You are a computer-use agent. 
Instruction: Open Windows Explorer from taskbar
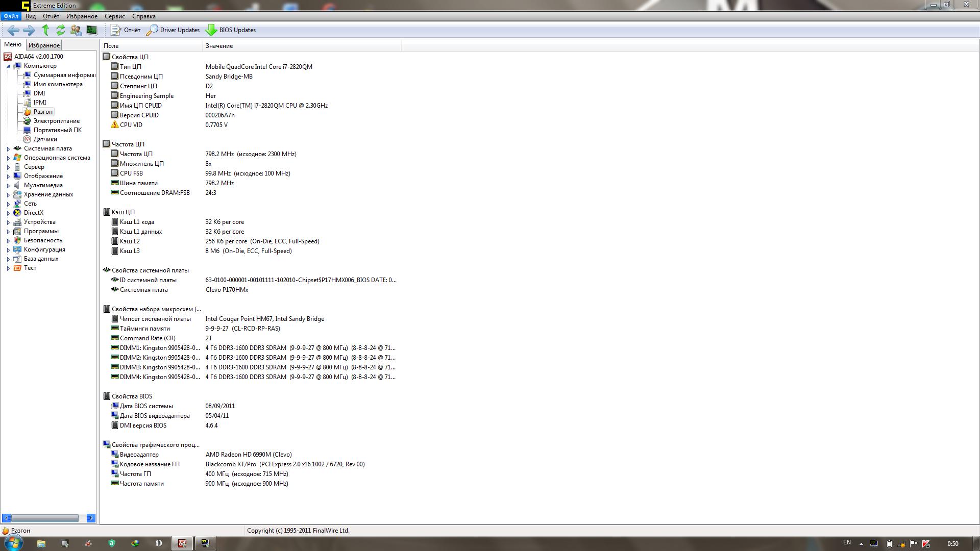(x=41, y=543)
